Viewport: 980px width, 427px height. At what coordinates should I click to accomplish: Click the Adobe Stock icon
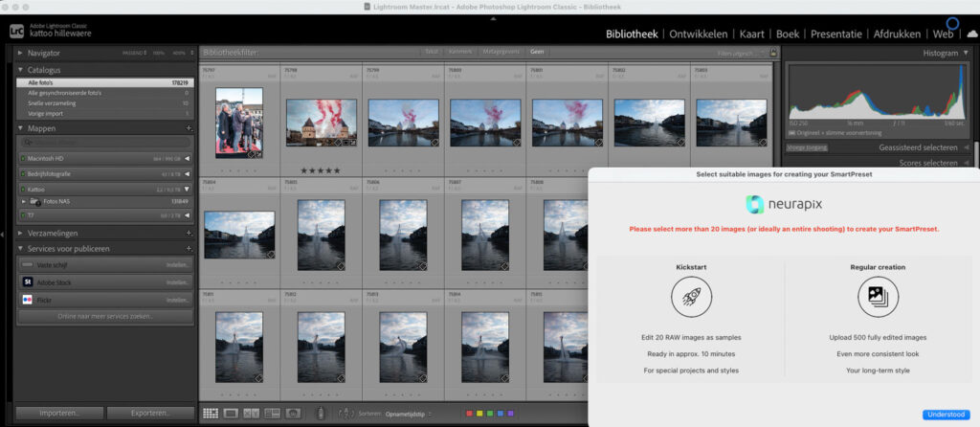(28, 282)
